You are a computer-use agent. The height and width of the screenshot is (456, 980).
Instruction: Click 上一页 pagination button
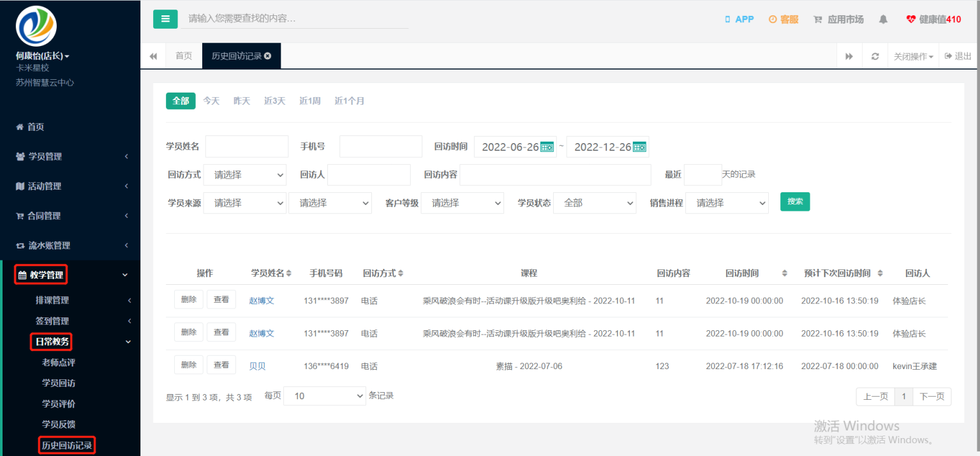tap(875, 397)
